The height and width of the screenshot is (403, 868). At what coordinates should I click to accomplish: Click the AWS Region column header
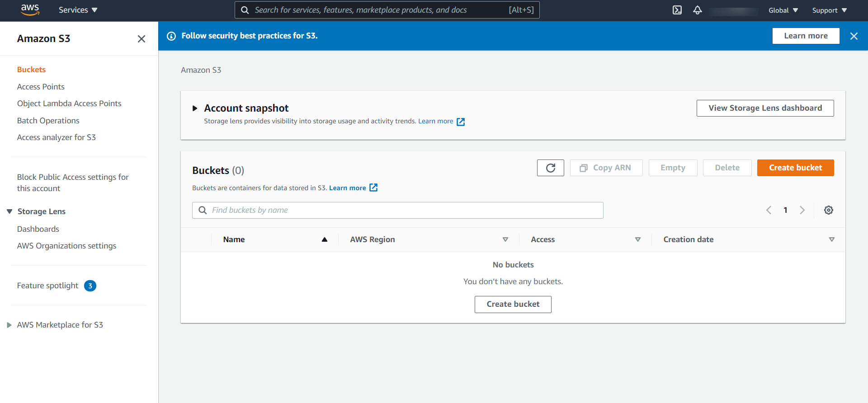[x=373, y=239]
